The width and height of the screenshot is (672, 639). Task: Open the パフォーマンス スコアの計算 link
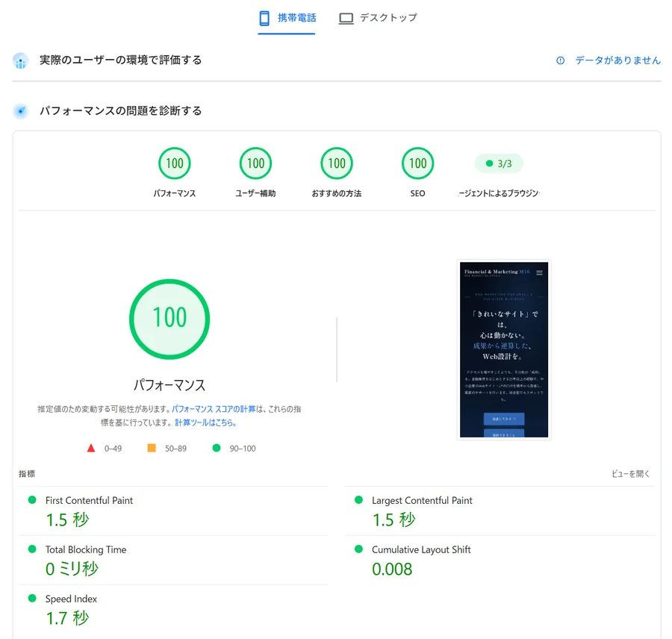[214, 409]
